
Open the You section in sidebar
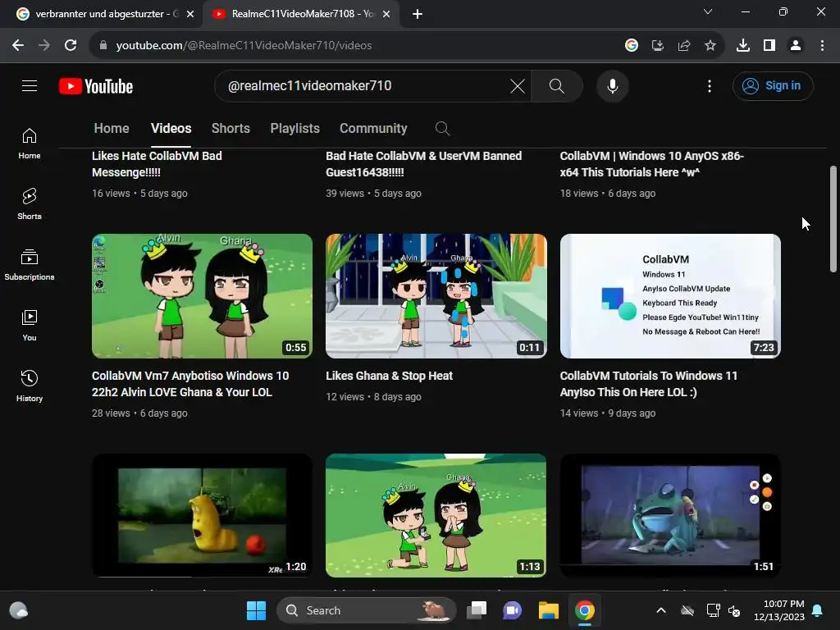(30, 325)
